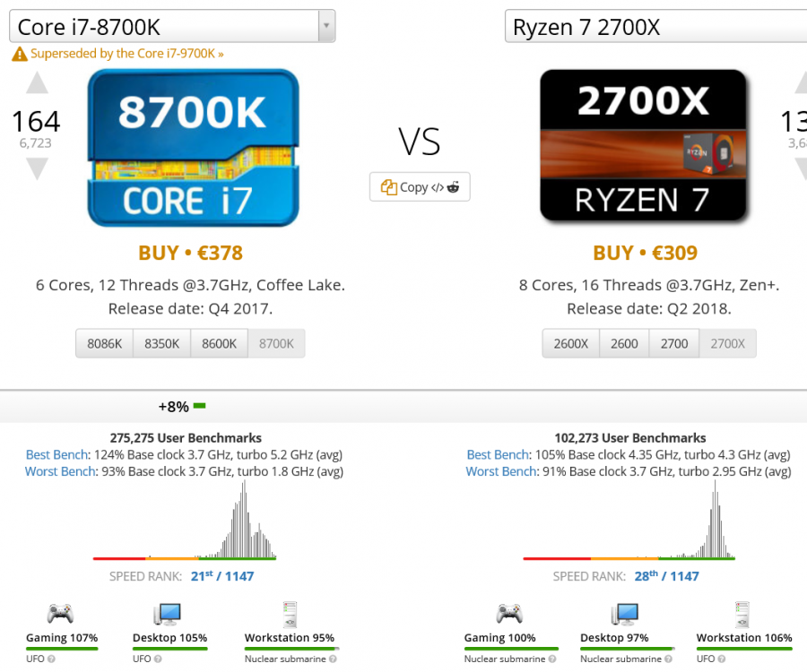Image resolution: width=807 pixels, height=672 pixels.
Task: Click help icon beside Workstation 95% Nuclear submarine
Action: [x=333, y=659]
